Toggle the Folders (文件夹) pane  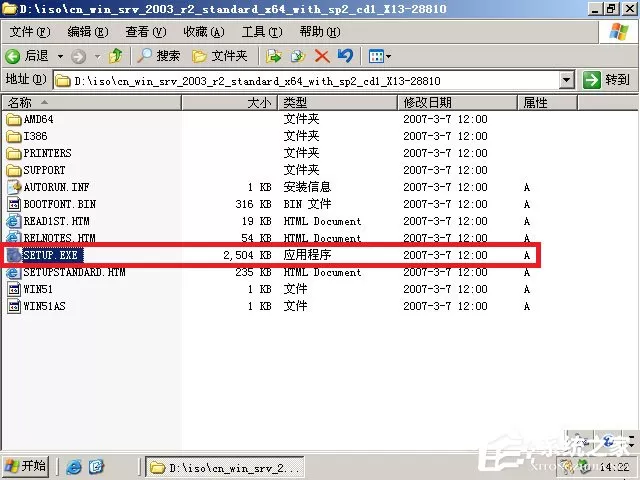coord(220,56)
